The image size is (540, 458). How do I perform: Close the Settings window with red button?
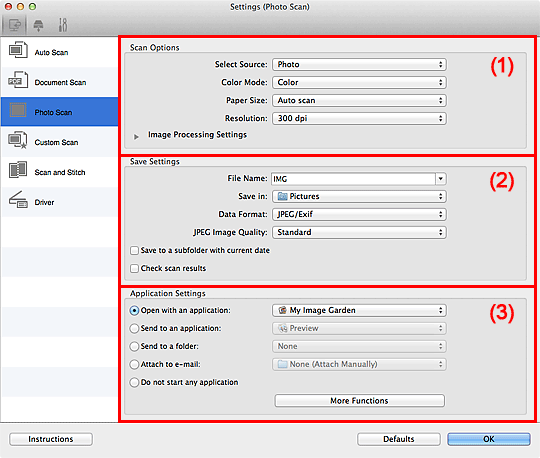tap(8, 6)
